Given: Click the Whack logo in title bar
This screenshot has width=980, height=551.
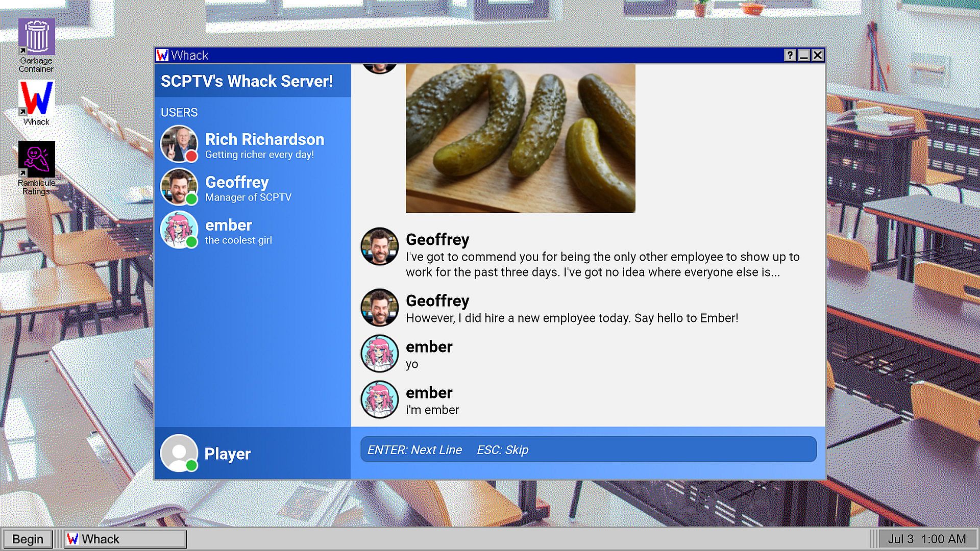Looking at the screenshot, I should point(162,55).
